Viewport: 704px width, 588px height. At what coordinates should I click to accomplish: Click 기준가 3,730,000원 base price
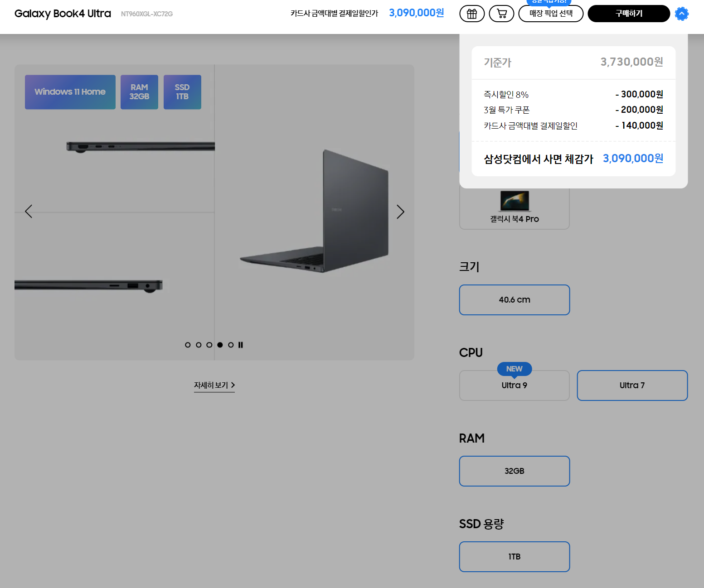(573, 62)
